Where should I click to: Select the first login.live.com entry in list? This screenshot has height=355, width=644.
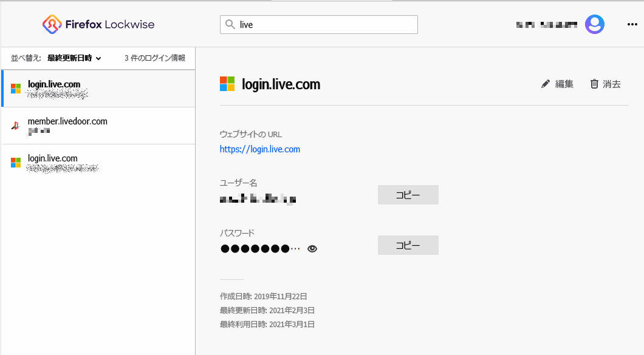pos(98,89)
